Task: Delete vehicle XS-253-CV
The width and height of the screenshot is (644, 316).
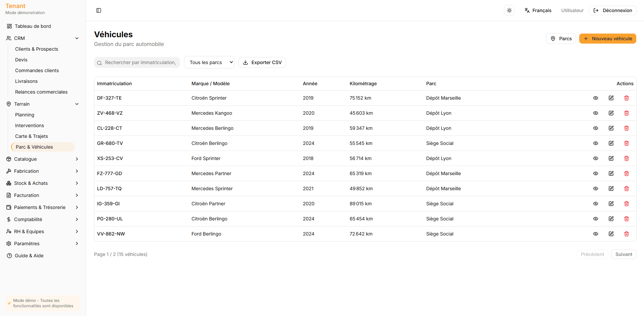Action: [627, 158]
